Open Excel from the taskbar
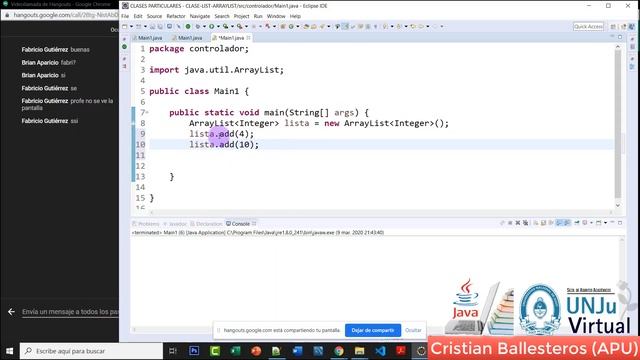The width and height of the screenshot is (640, 360). click(235, 351)
